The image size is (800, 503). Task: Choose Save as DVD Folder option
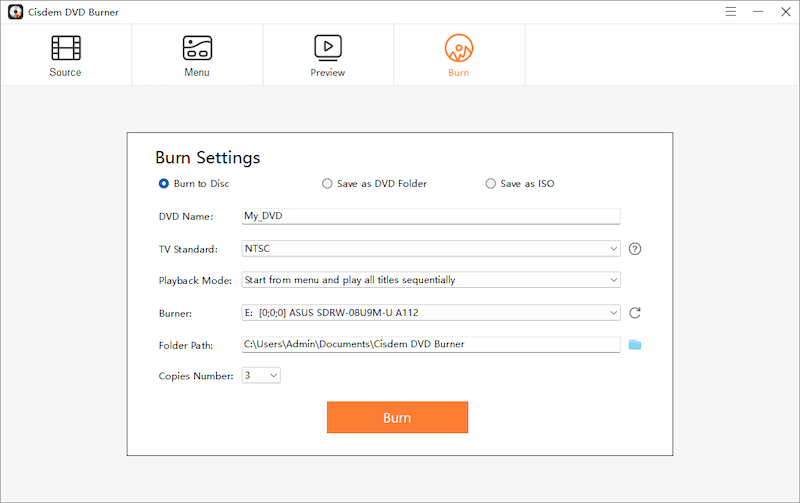327,184
